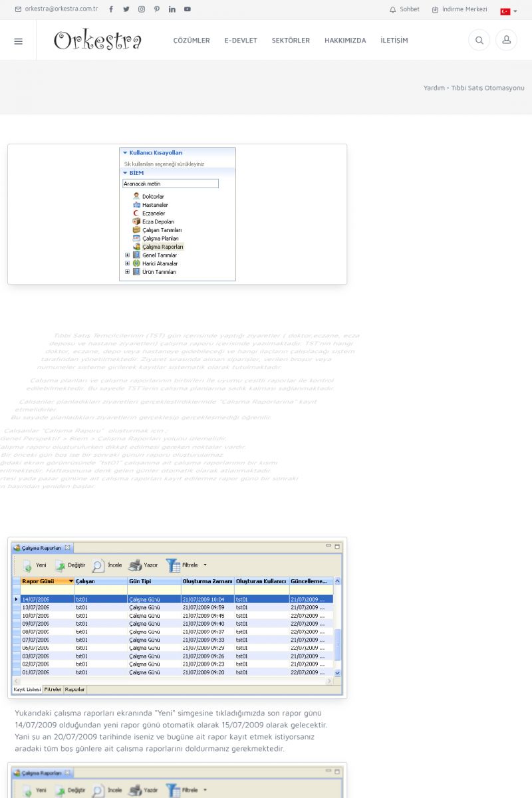Open Sohbet chat link

pos(404,9)
